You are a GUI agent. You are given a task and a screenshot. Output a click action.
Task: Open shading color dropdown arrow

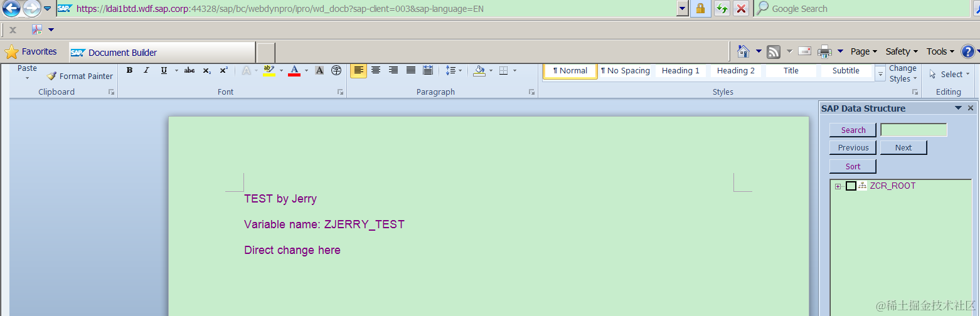[x=491, y=71]
